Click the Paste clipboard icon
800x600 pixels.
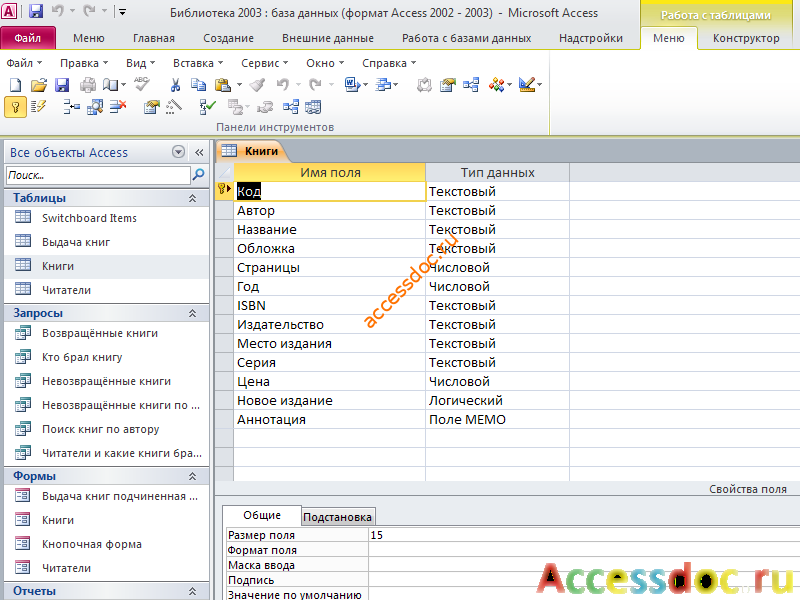pyautogui.click(x=222, y=85)
